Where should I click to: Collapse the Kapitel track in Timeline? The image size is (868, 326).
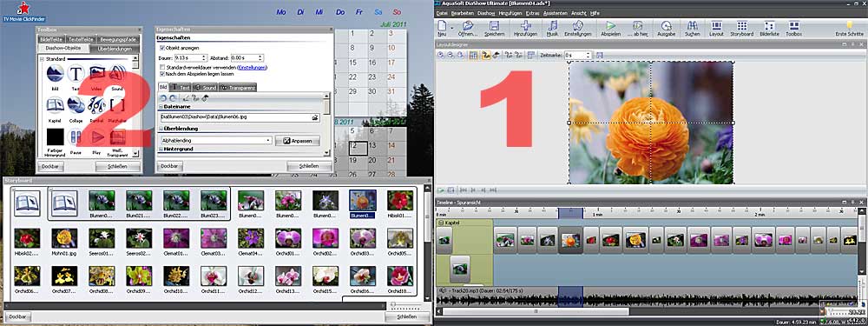coord(441,223)
